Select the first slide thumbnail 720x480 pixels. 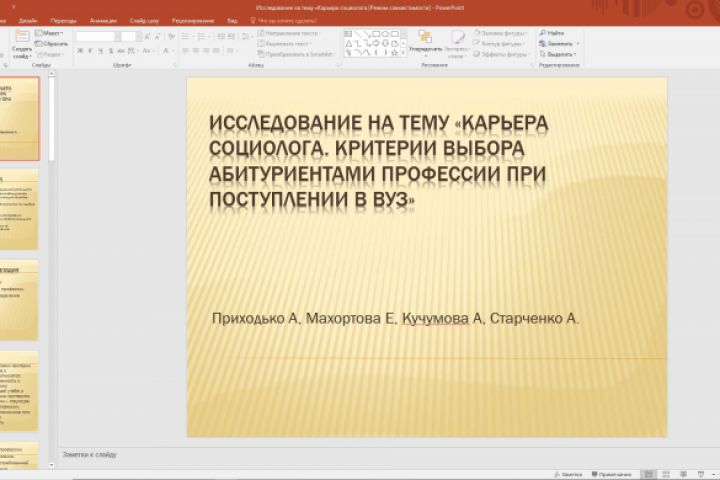(x=19, y=119)
